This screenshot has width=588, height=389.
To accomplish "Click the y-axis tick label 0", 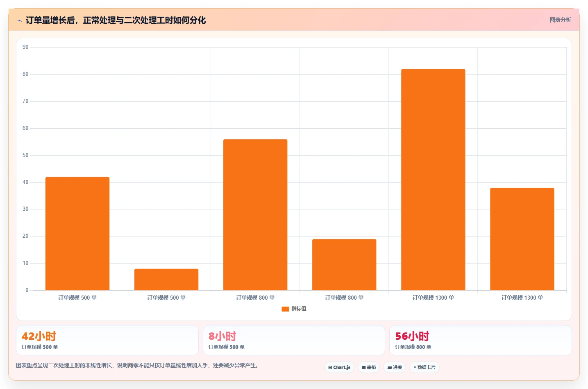I will coord(27,290).
